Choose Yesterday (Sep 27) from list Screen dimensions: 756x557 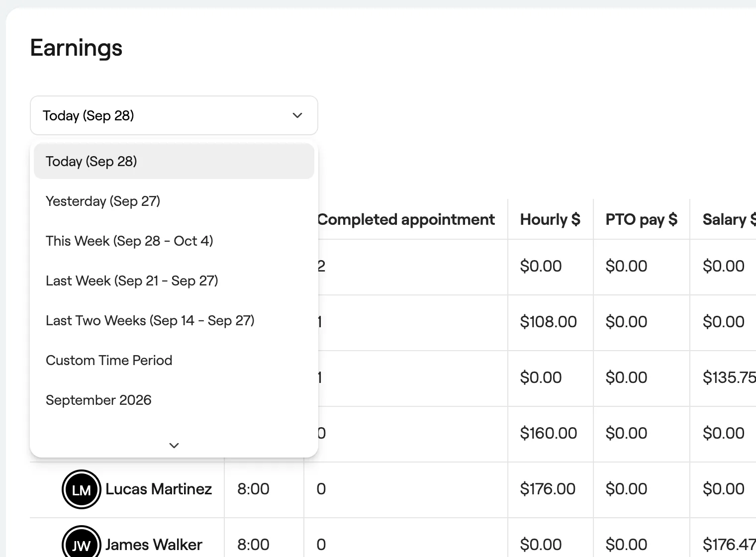[174, 201]
